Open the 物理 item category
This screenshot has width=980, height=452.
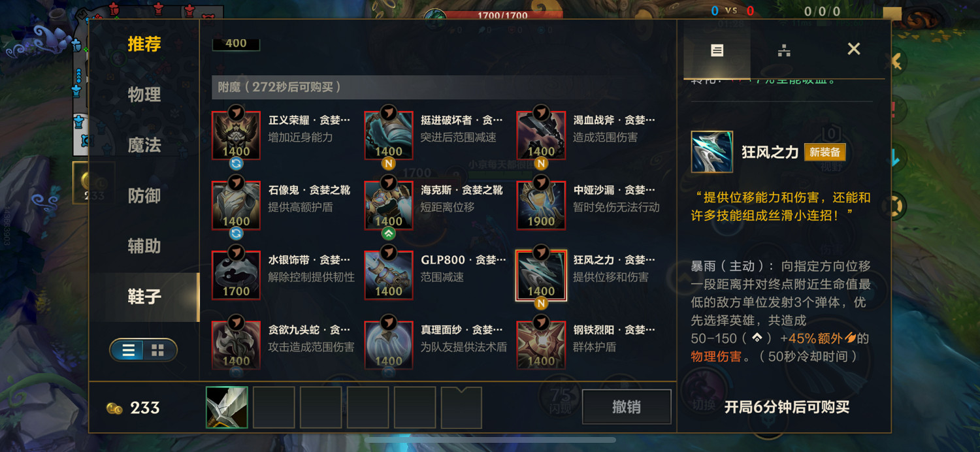pos(144,95)
